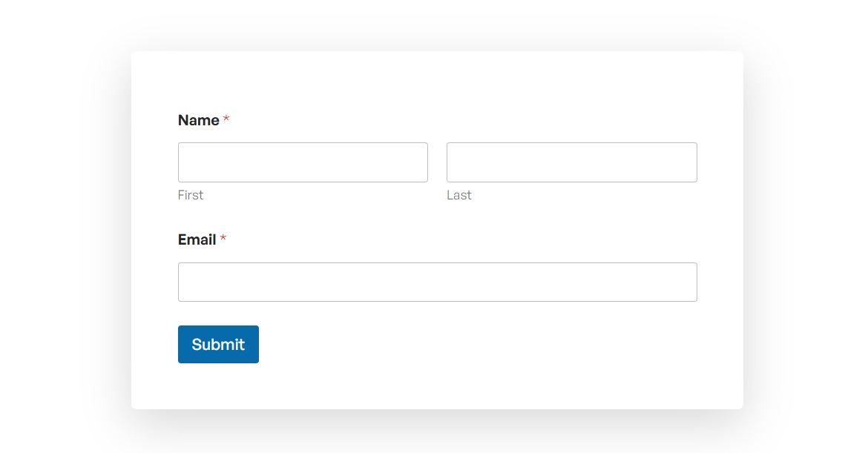Place cursor in the box above "First"
Screen dimensions: 868x453
pyautogui.click(x=303, y=162)
